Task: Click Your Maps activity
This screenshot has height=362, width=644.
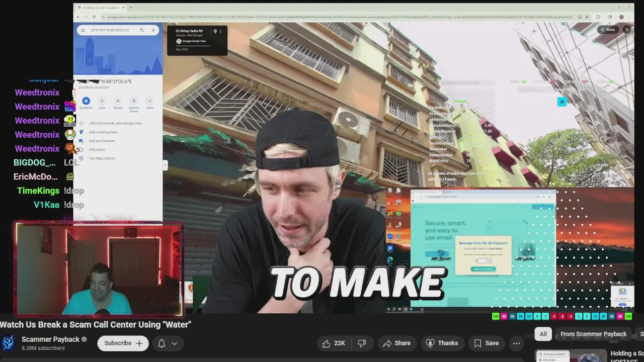Action: [x=102, y=158]
